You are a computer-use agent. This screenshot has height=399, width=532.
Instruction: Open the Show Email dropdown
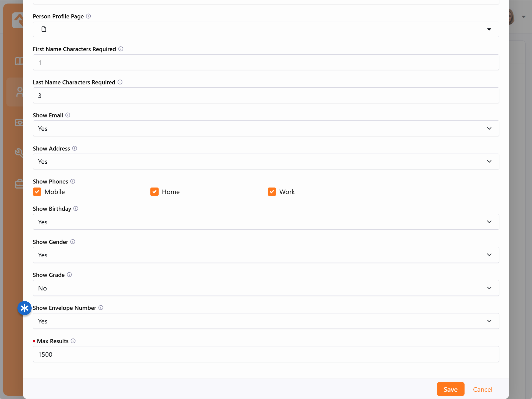coord(266,129)
